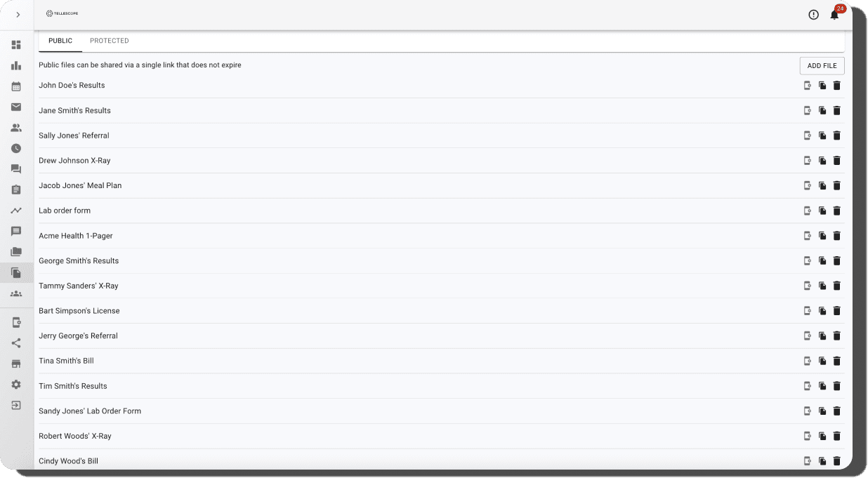This screenshot has height=478, width=868.
Task: Select Sally Jones' Referral file name
Action: pyautogui.click(x=74, y=135)
